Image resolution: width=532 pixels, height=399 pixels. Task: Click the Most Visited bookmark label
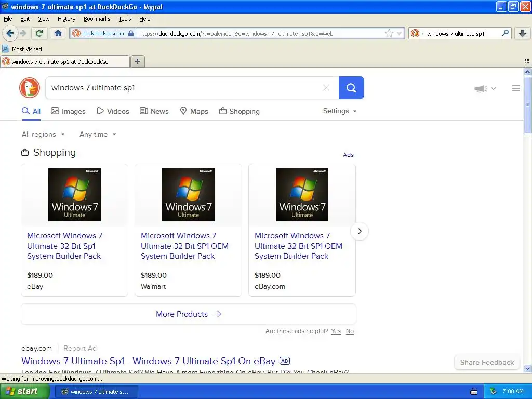click(x=27, y=49)
